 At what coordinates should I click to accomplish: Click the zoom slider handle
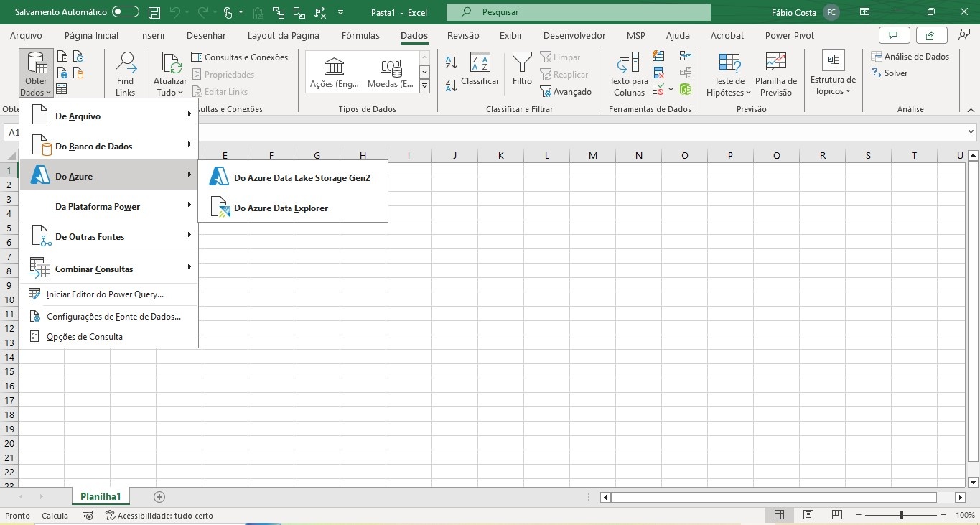pyautogui.click(x=901, y=515)
